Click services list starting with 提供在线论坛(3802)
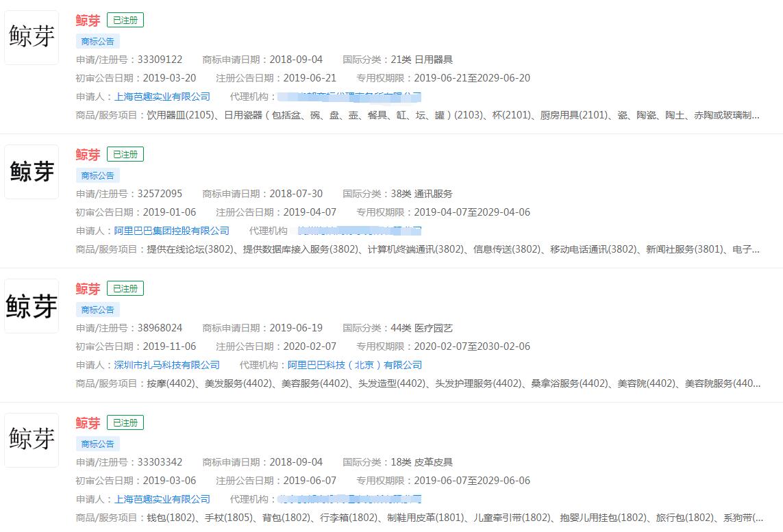 (x=453, y=249)
